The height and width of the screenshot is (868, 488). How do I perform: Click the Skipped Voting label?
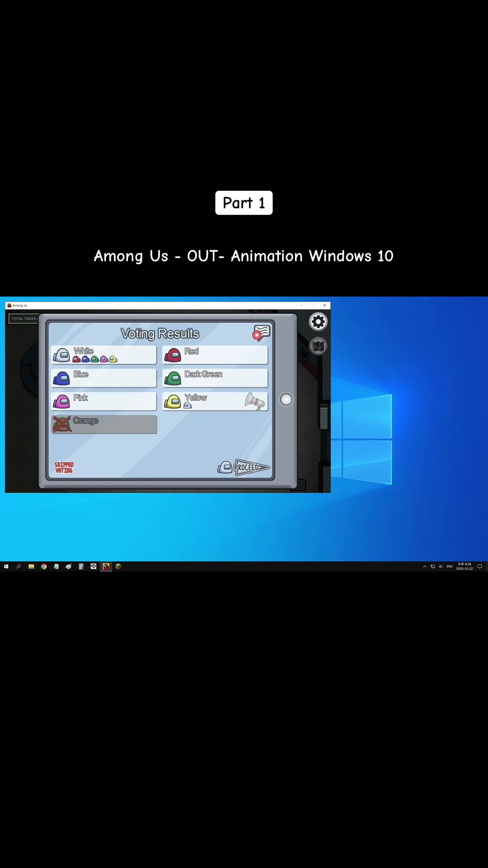(64, 467)
